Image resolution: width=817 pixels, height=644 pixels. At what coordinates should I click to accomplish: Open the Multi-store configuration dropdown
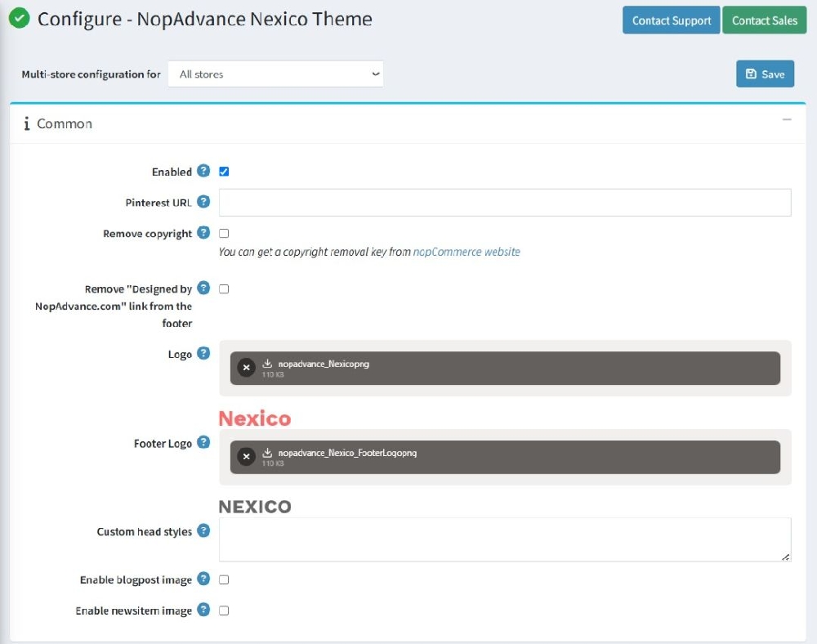pyautogui.click(x=275, y=74)
